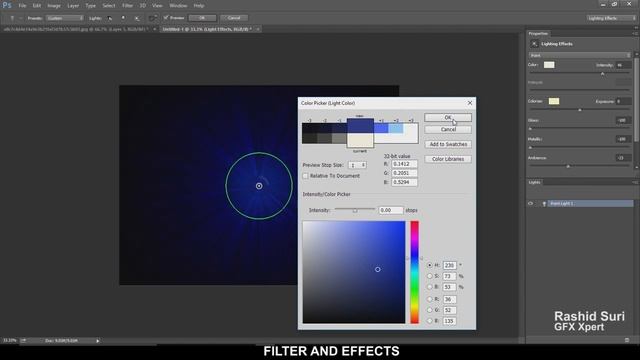Open the Preview Stop Size dropdown

click(x=357, y=165)
